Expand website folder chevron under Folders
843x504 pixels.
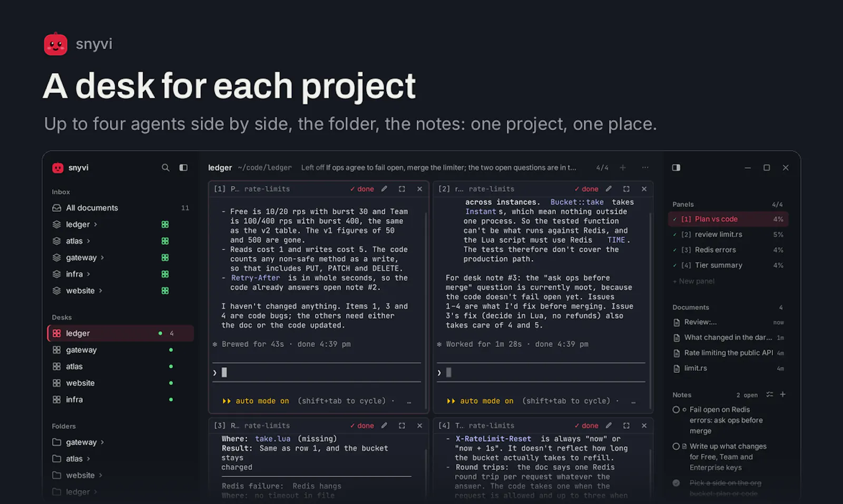[101, 476]
